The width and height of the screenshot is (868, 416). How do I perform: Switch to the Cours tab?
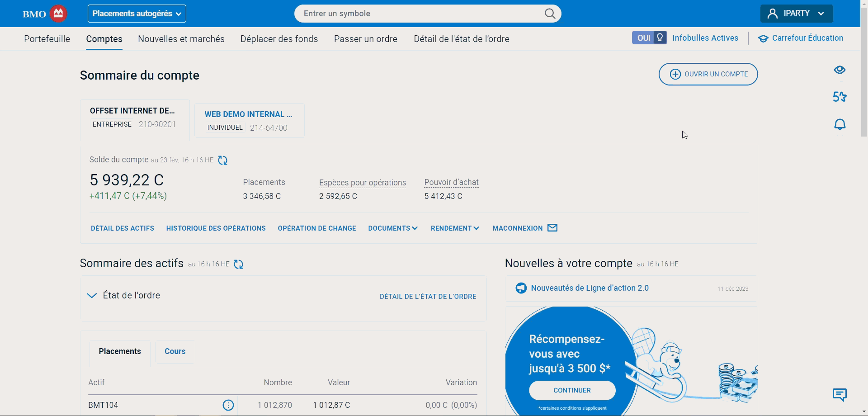[x=175, y=351]
